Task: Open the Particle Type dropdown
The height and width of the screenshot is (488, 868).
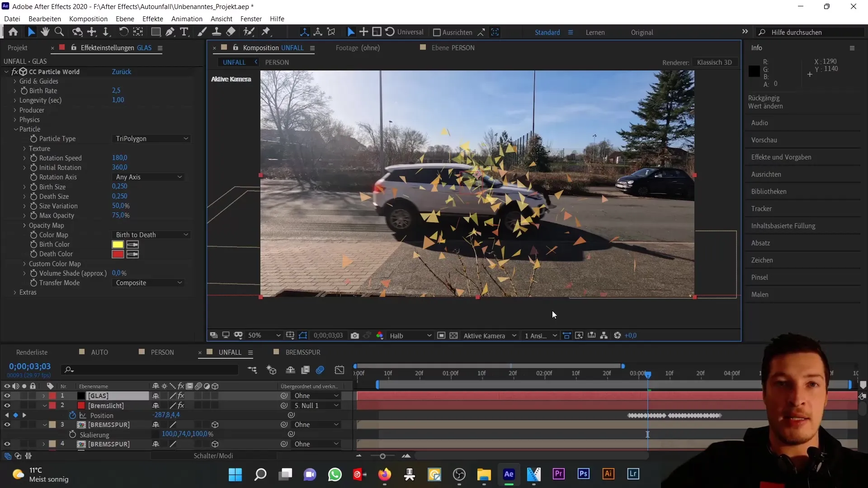Action: (151, 138)
